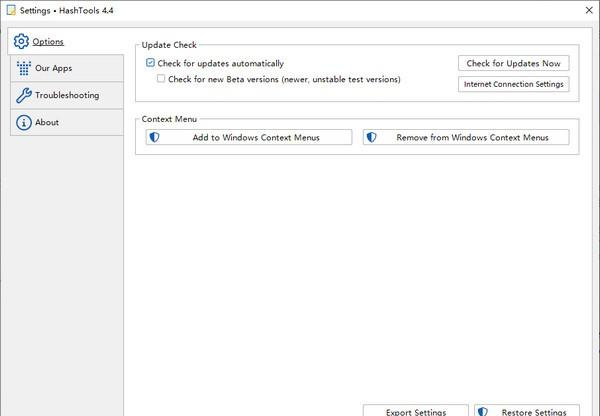Click shield icon on Restore Settings button
Viewport: 600px width, 416px height.
[x=483, y=412]
